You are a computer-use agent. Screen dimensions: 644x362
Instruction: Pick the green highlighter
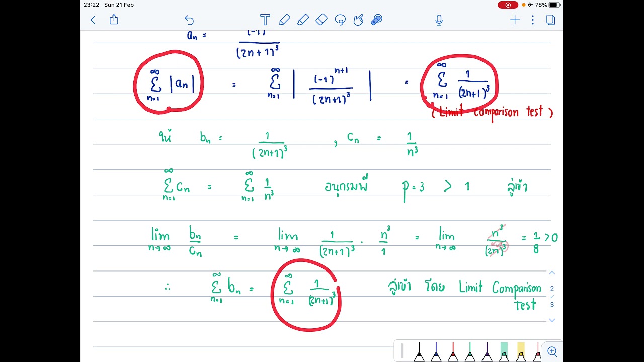pyautogui.click(x=504, y=352)
